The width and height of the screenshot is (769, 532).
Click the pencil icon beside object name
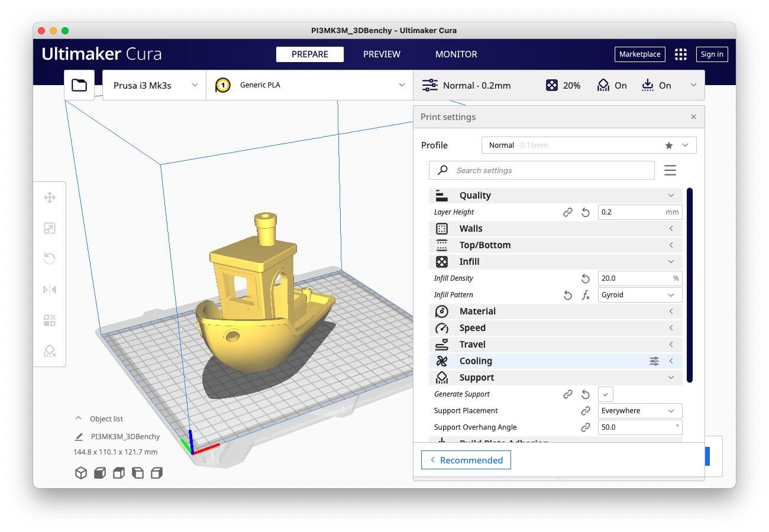(79, 437)
